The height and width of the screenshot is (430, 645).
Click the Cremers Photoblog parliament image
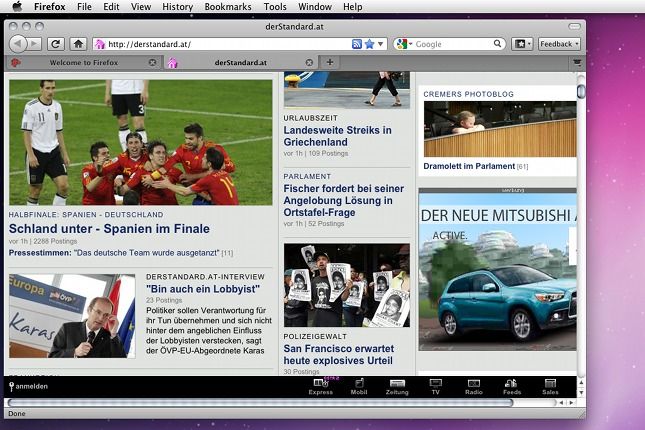click(500, 129)
